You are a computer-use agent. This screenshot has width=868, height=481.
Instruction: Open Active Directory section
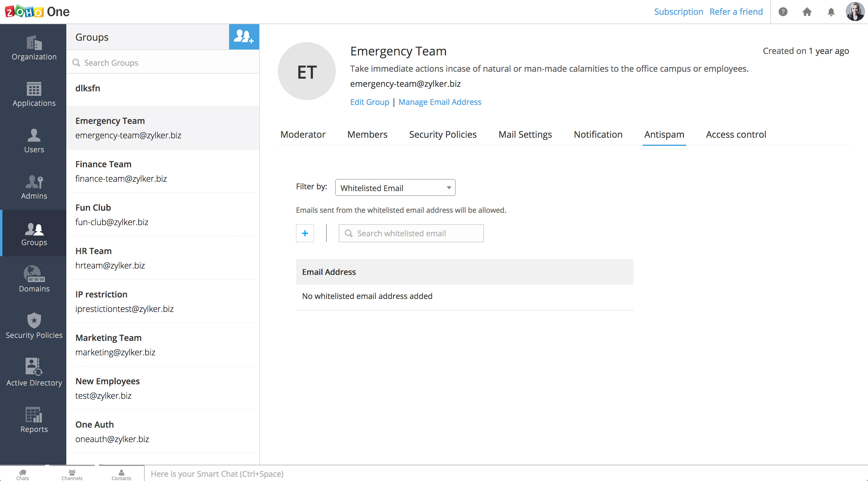pyautogui.click(x=34, y=373)
